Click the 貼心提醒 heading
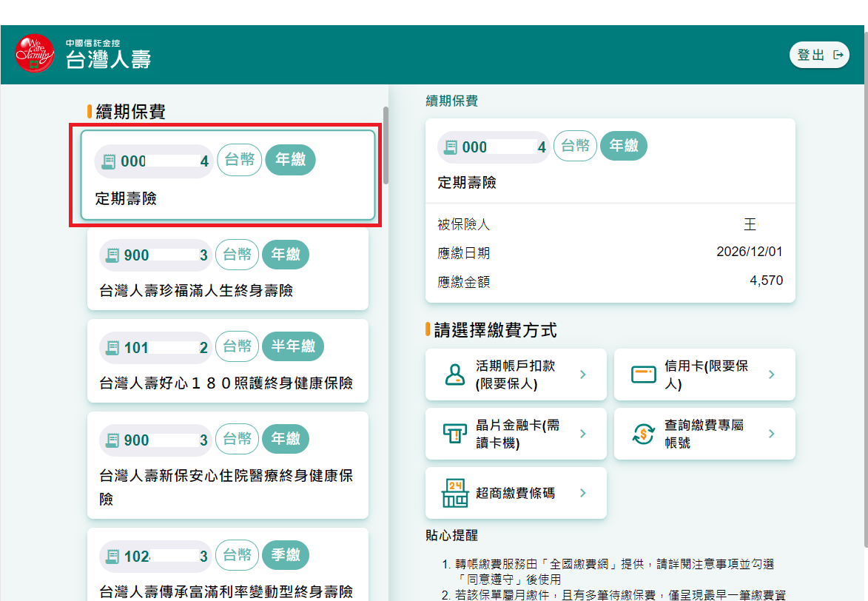868x601 pixels. (x=451, y=535)
